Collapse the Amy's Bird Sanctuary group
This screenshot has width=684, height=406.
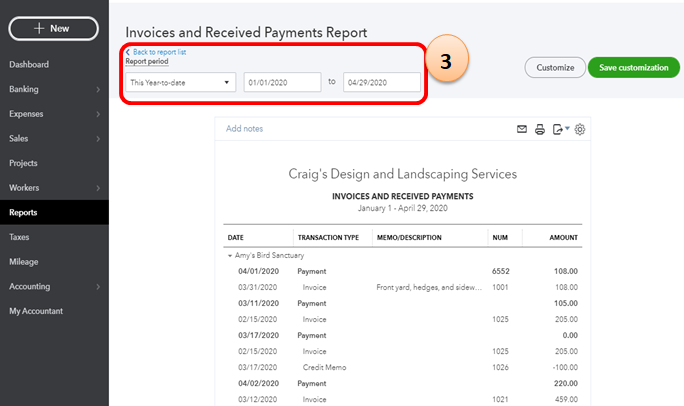pyautogui.click(x=230, y=256)
